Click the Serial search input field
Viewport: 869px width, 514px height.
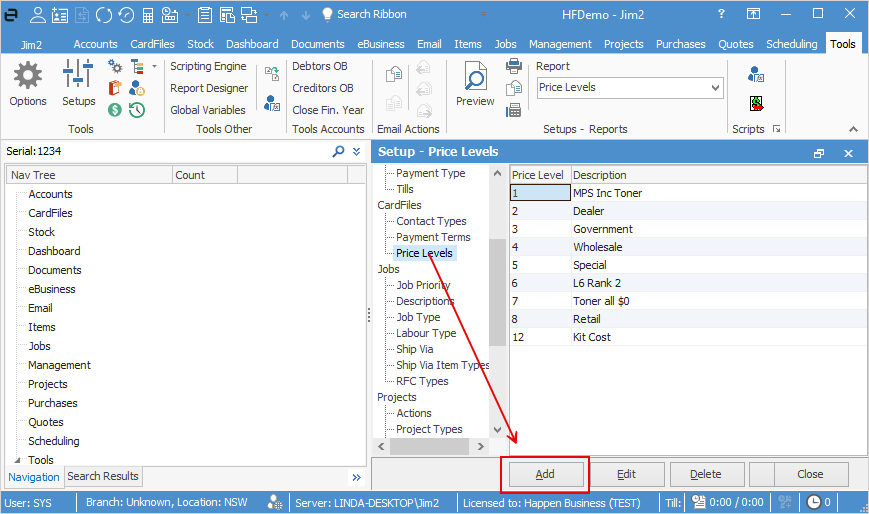click(x=166, y=151)
